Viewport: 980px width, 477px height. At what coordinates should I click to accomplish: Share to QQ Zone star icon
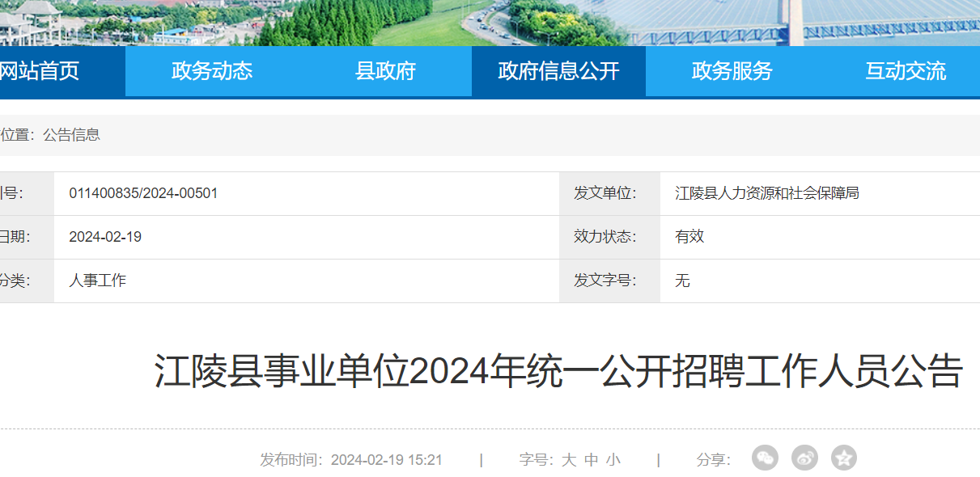click(x=844, y=458)
